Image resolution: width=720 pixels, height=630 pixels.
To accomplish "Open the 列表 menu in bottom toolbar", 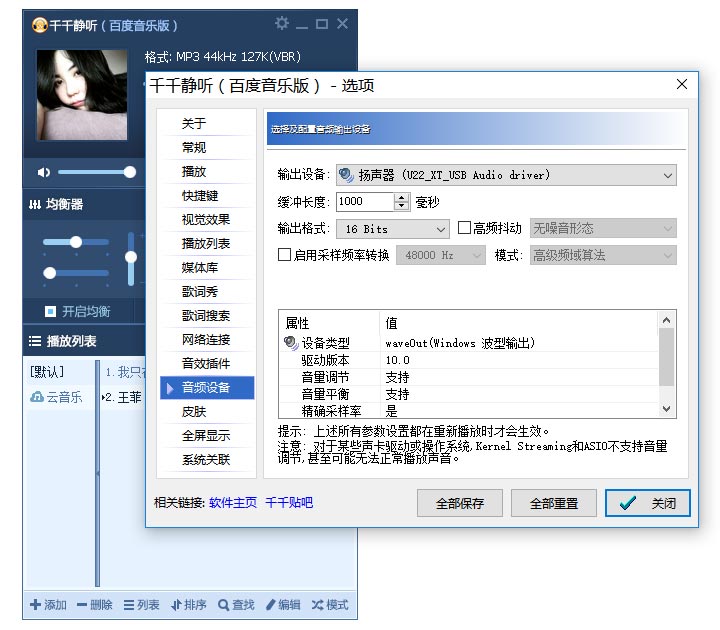I will pyautogui.click(x=141, y=605).
